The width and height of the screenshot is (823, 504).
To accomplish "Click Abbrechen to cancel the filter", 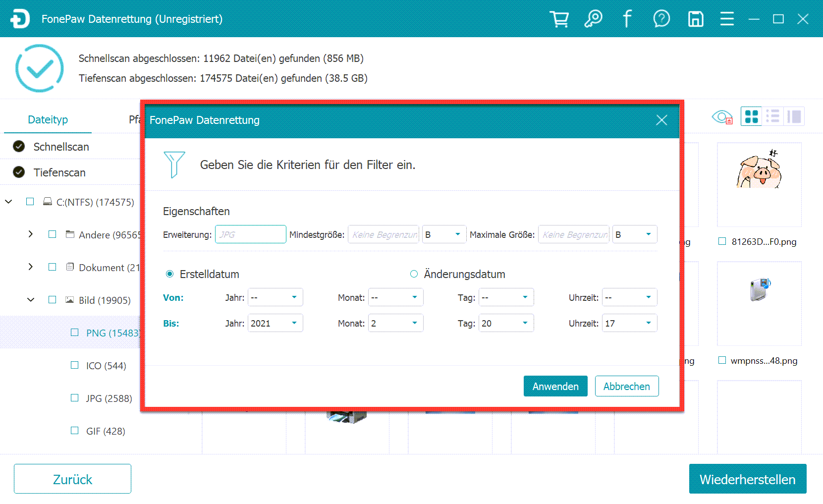I will (627, 386).
